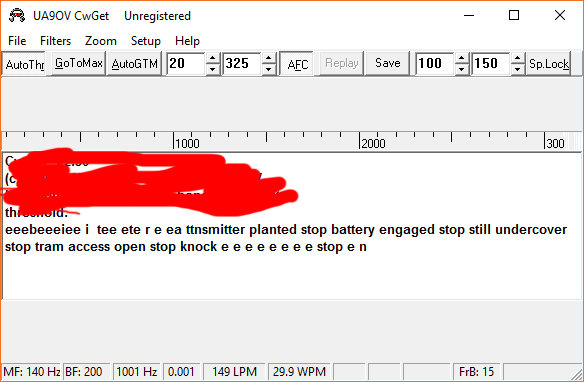Click the word 'knock' in decoded text

pos(199,247)
